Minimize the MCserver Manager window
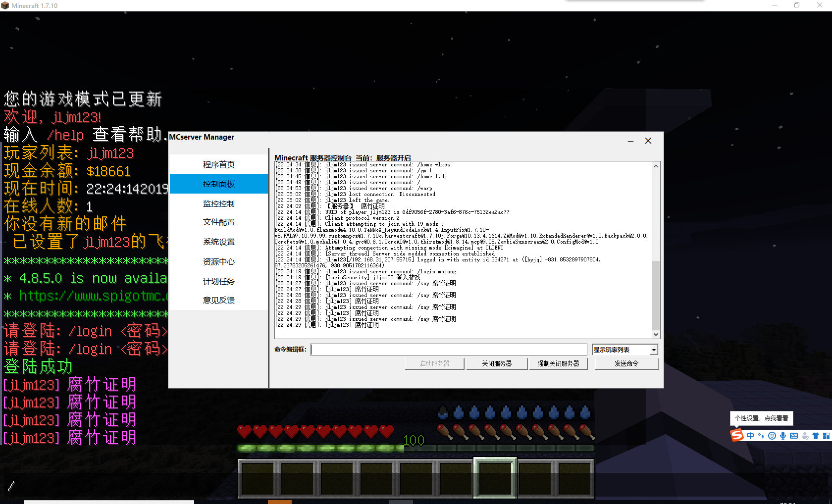Viewport: 832px width, 504px height. click(x=630, y=141)
